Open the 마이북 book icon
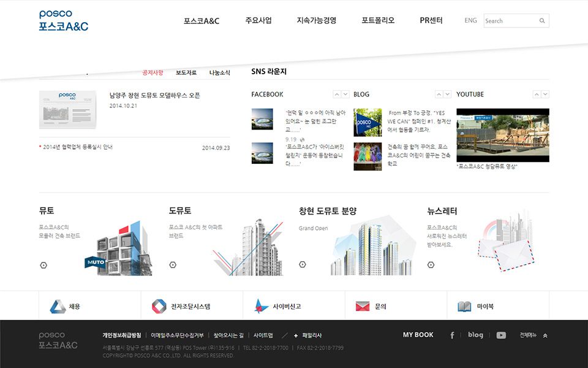588x368 pixels. click(x=465, y=306)
